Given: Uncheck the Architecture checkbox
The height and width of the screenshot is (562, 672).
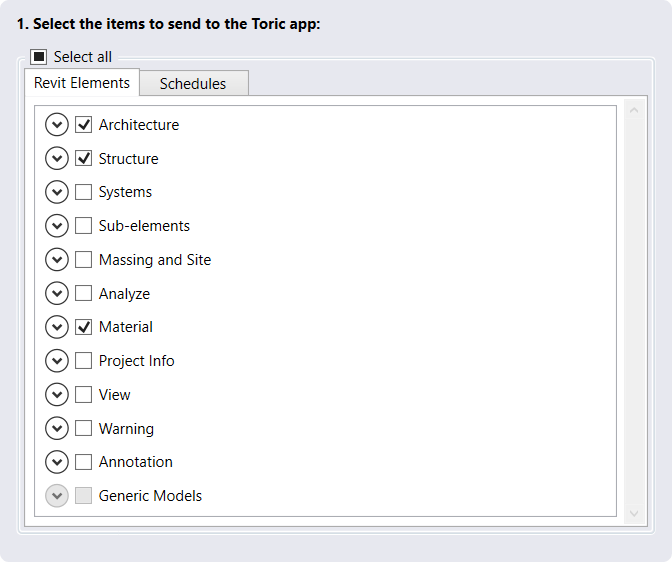Looking at the screenshot, I should point(84,125).
